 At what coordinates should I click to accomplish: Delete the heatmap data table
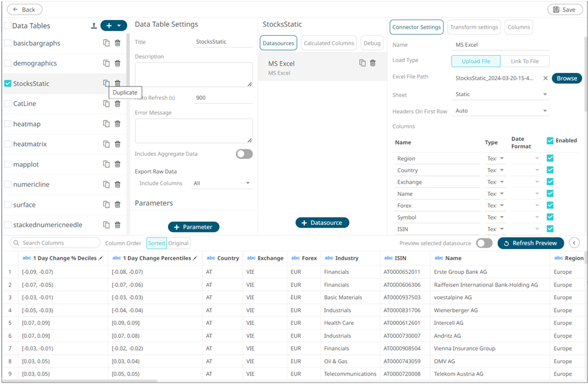click(x=117, y=124)
